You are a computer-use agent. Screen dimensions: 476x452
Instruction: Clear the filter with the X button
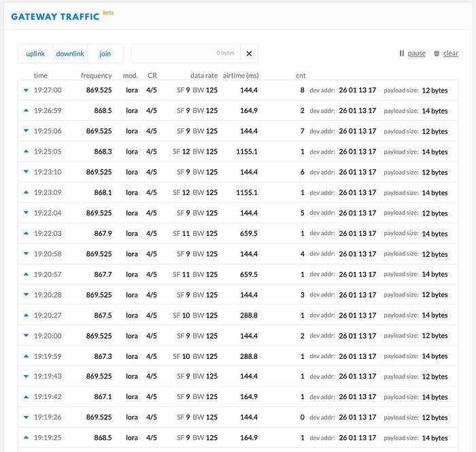point(249,54)
